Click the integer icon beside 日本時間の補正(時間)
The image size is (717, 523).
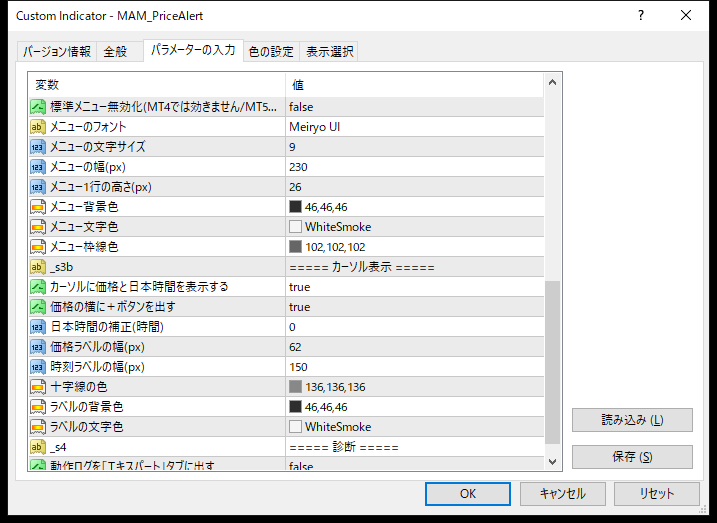[x=38, y=327]
